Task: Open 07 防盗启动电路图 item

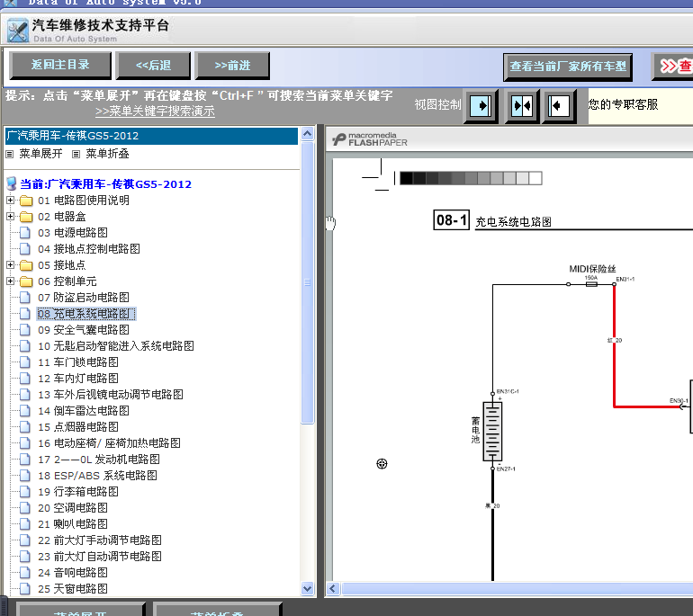Action: pos(84,298)
